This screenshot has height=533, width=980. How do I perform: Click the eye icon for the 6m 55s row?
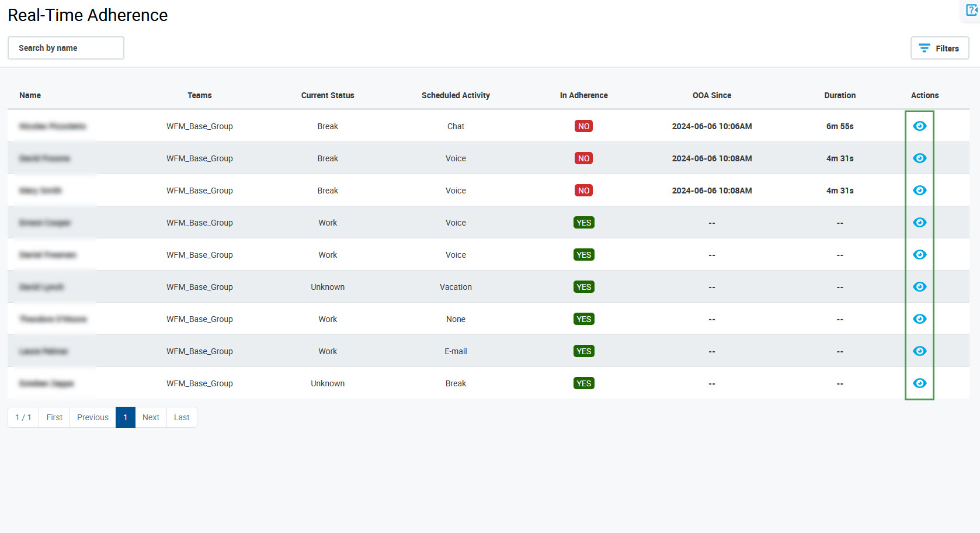(x=919, y=126)
